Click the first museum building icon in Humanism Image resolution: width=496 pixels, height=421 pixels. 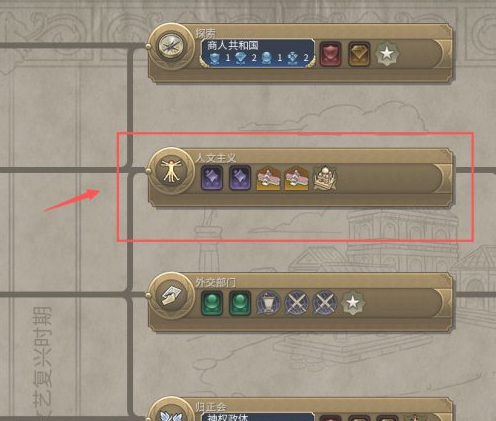(268, 178)
